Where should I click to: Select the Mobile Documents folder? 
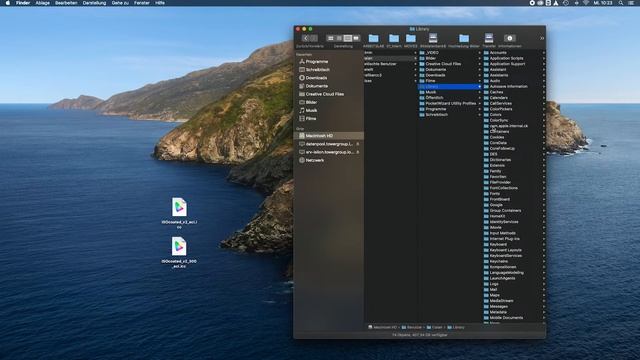514,318
